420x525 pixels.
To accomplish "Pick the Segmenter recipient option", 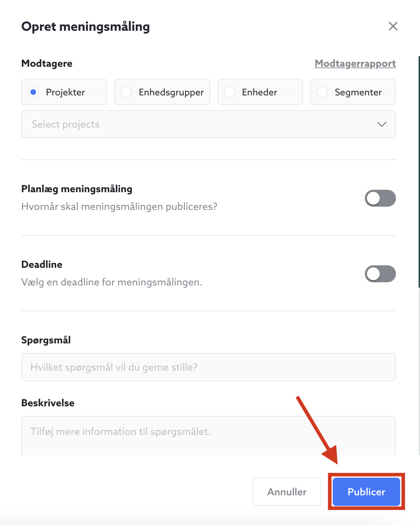I will click(322, 92).
